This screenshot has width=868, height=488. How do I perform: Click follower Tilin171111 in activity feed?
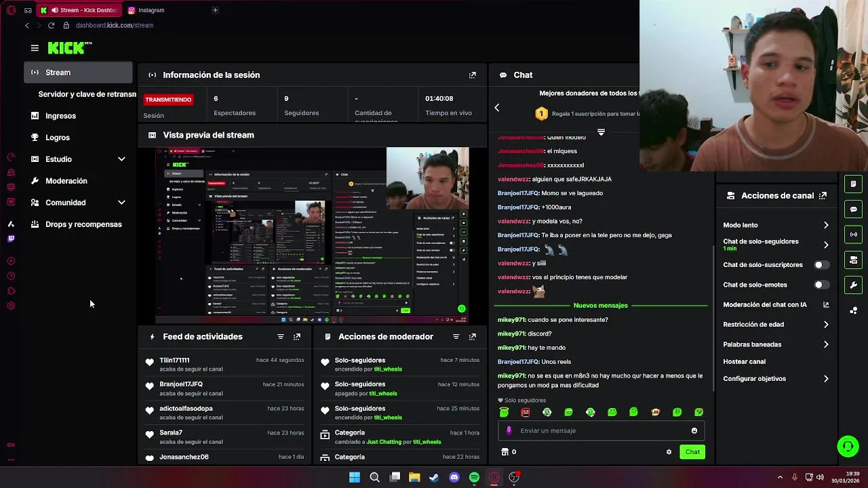174,361
